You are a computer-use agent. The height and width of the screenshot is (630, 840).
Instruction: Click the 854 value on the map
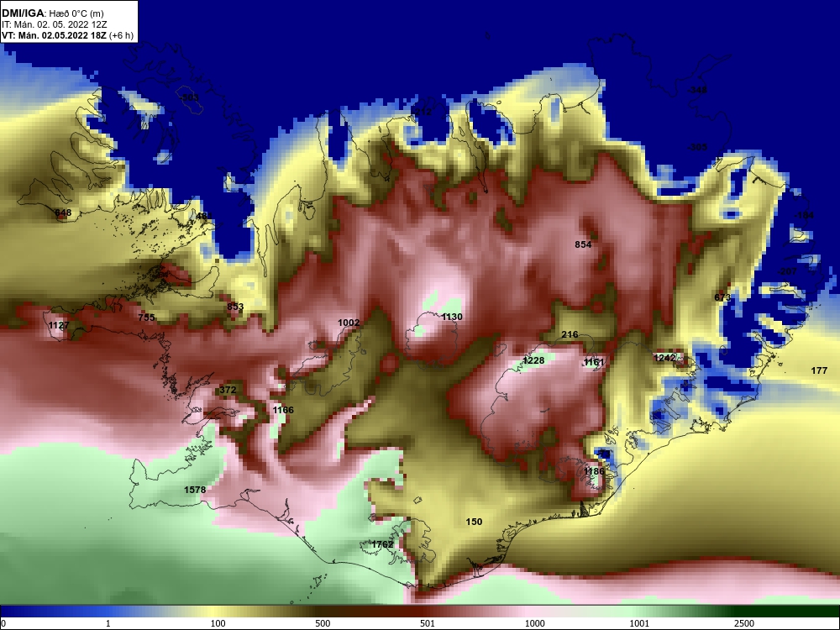point(583,244)
